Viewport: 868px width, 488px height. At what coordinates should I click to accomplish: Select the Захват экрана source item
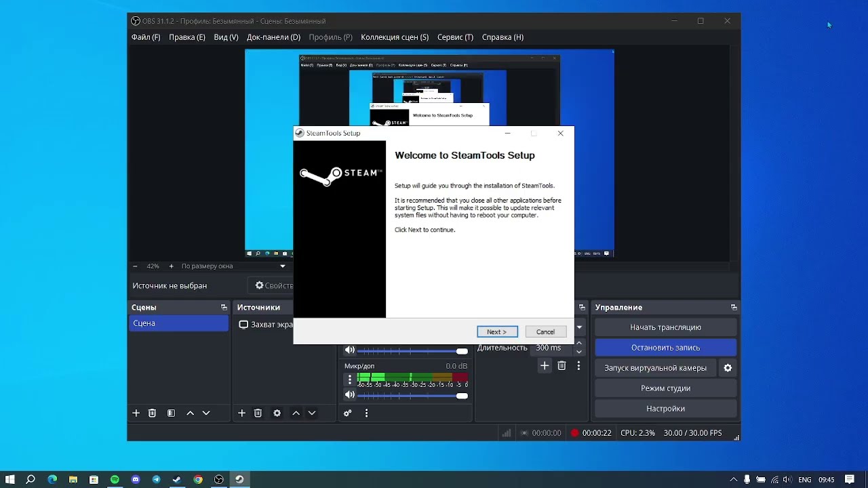pyautogui.click(x=266, y=325)
